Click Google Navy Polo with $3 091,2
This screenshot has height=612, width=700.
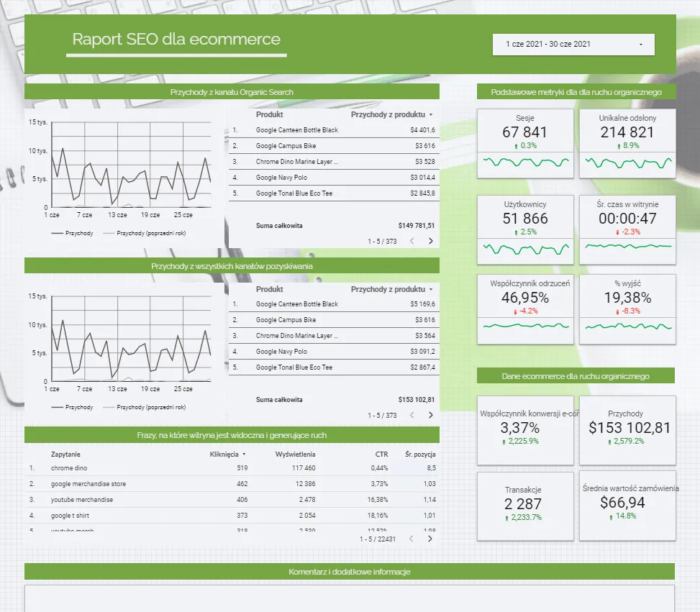tap(334, 352)
